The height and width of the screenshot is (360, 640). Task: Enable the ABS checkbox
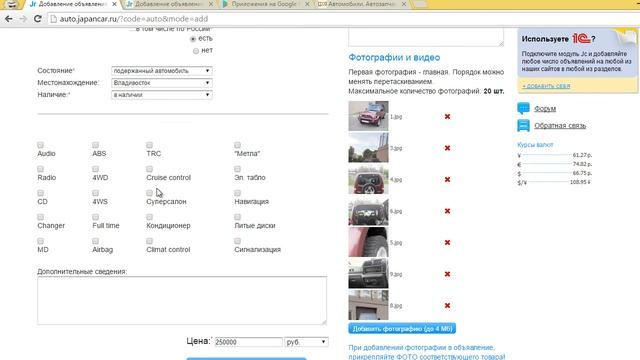pyautogui.click(x=96, y=145)
